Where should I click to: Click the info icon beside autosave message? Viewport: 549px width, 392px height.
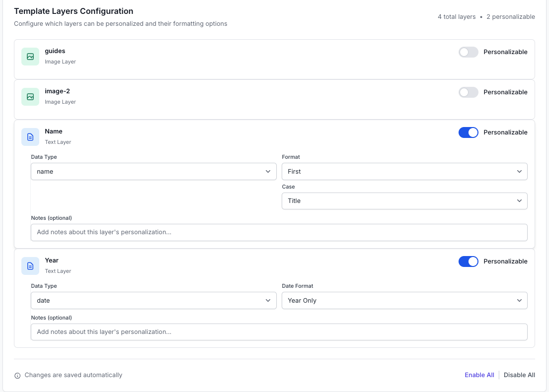[17, 376]
